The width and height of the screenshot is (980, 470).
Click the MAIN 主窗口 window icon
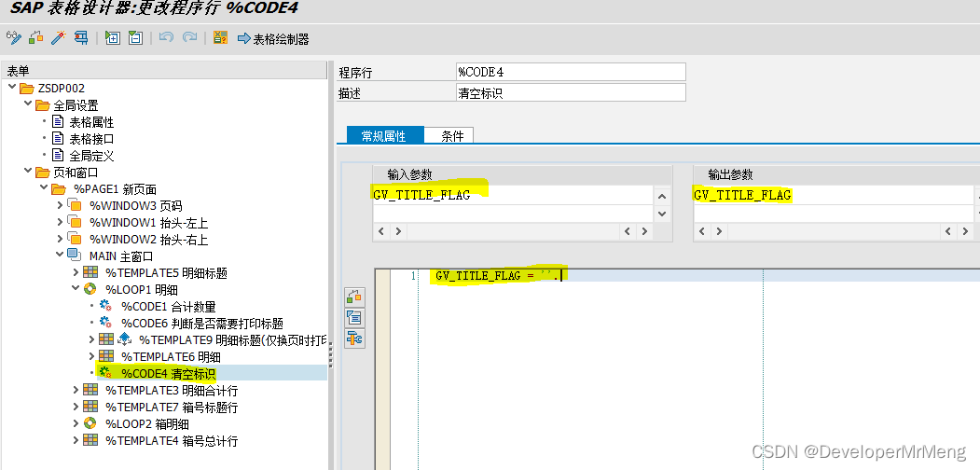click(75, 255)
